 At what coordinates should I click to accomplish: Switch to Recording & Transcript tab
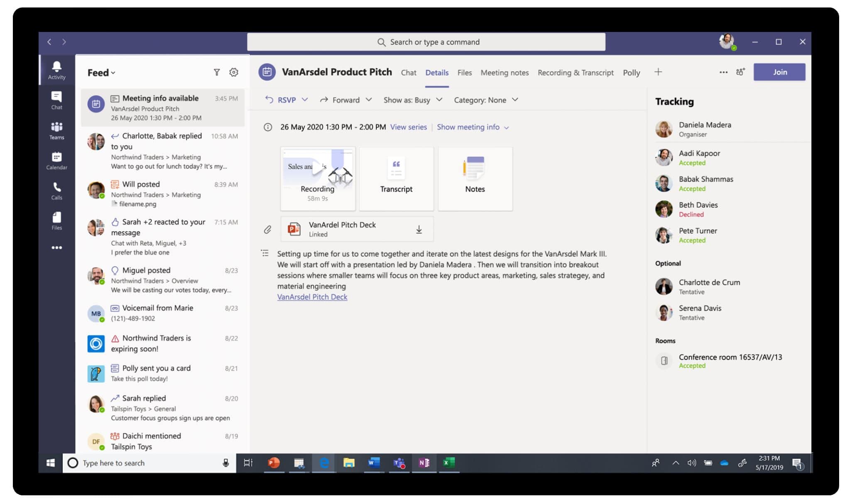(575, 73)
